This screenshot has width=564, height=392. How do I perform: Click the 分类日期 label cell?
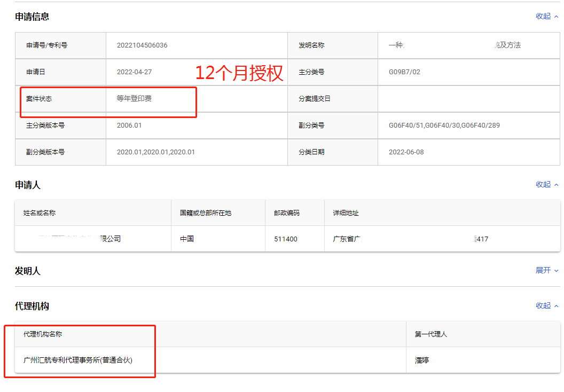tap(333, 152)
